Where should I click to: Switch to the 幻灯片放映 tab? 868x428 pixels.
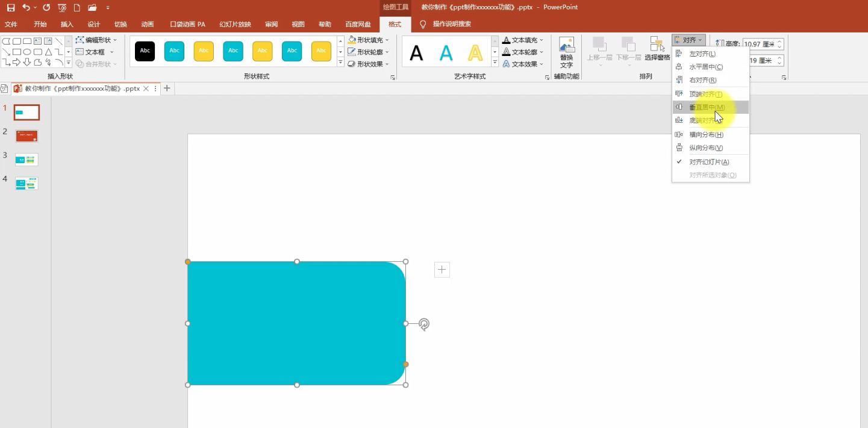pyautogui.click(x=235, y=24)
